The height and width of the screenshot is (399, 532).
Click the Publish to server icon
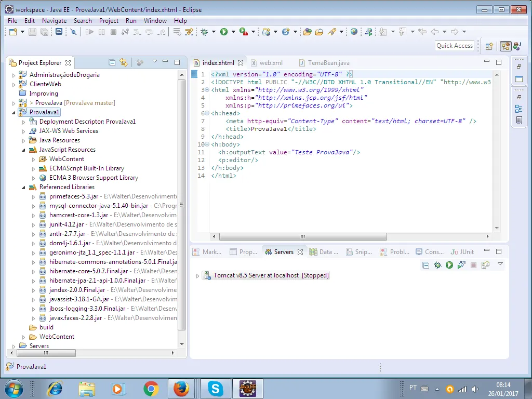[485, 265]
